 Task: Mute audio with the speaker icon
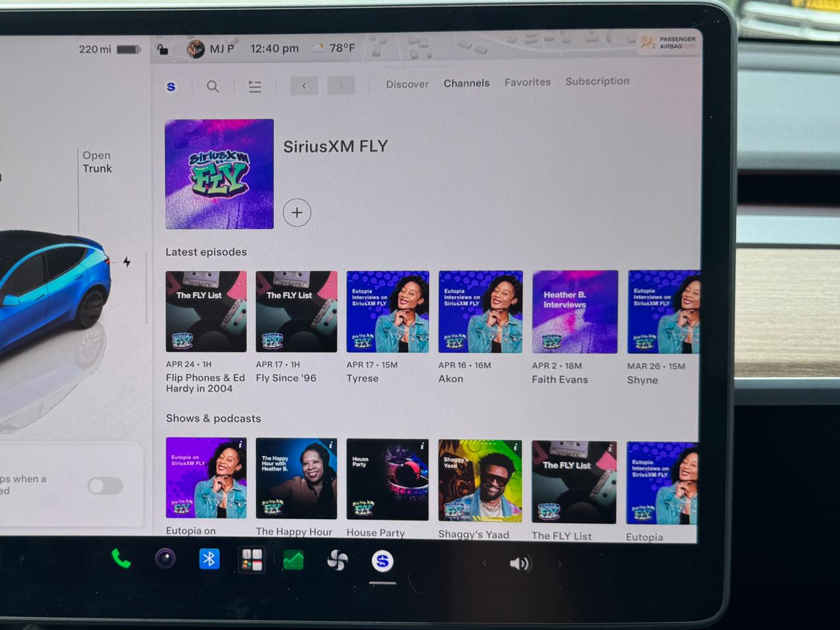click(x=520, y=564)
